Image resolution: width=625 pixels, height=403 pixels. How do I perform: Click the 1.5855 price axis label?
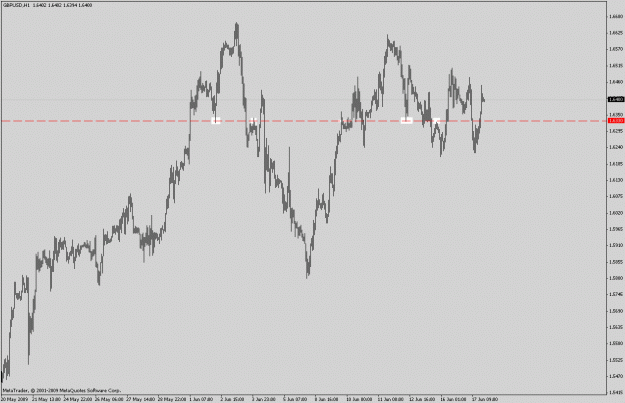[616, 262]
